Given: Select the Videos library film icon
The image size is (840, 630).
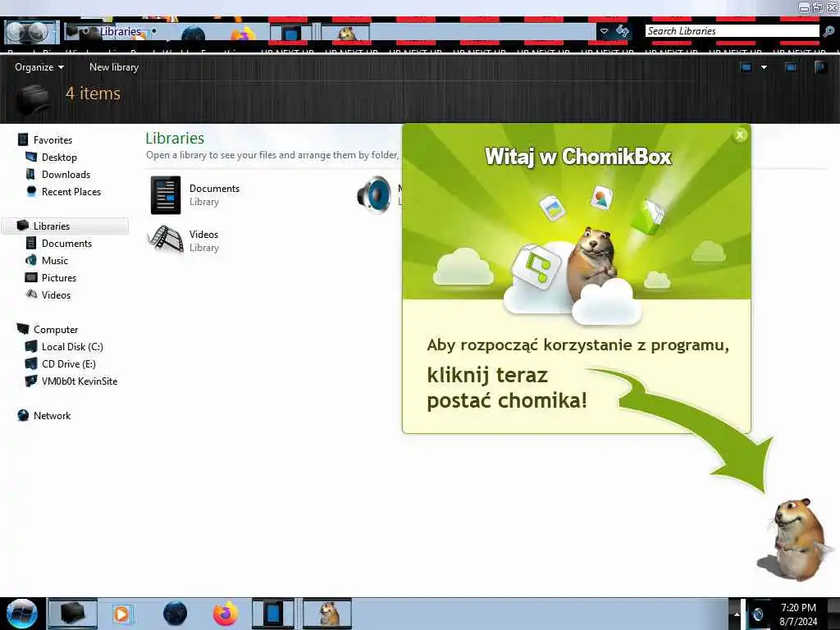Looking at the screenshot, I should (166, 240).
